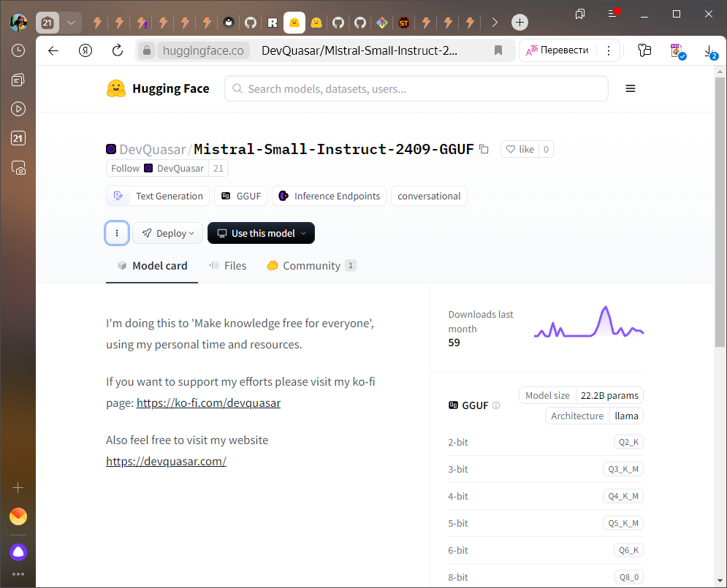Expand the Use this model dropdown

tap(261, 233)
